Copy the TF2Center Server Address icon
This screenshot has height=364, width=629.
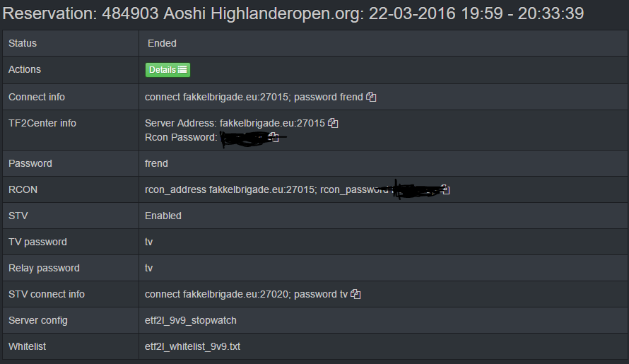(x=334, y=123)
